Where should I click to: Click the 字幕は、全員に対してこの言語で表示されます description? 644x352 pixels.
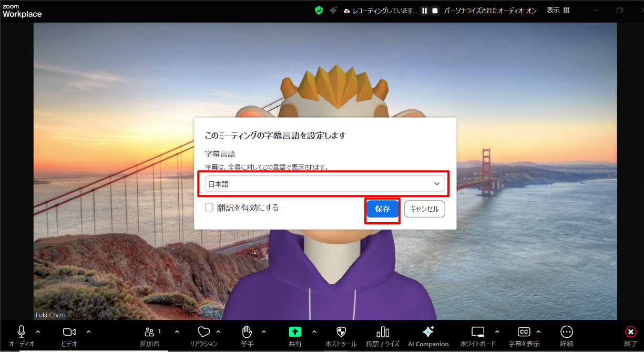tap(267, 167)
